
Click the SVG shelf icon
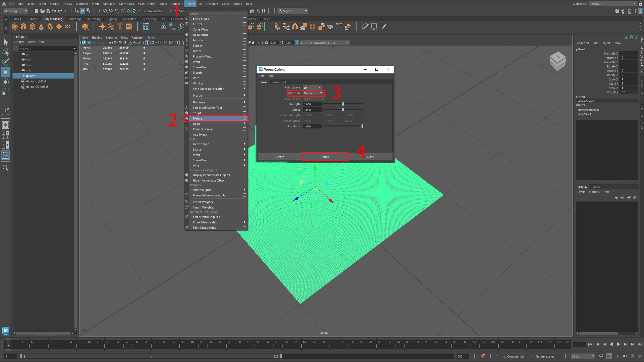129,26
